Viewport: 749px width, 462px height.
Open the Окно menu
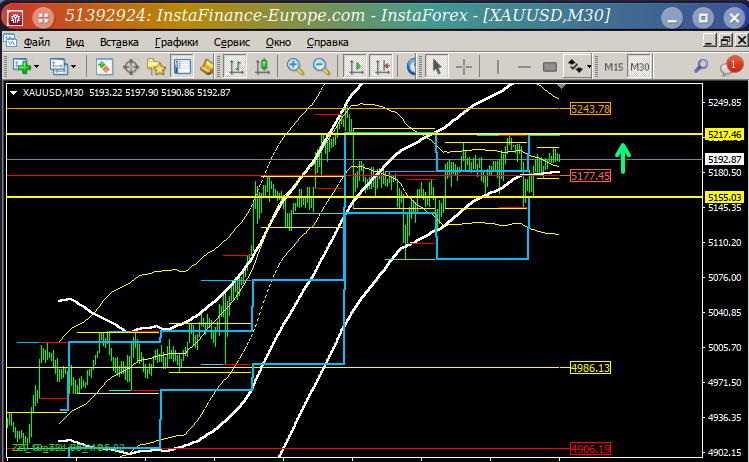click(x=278, y=42)
